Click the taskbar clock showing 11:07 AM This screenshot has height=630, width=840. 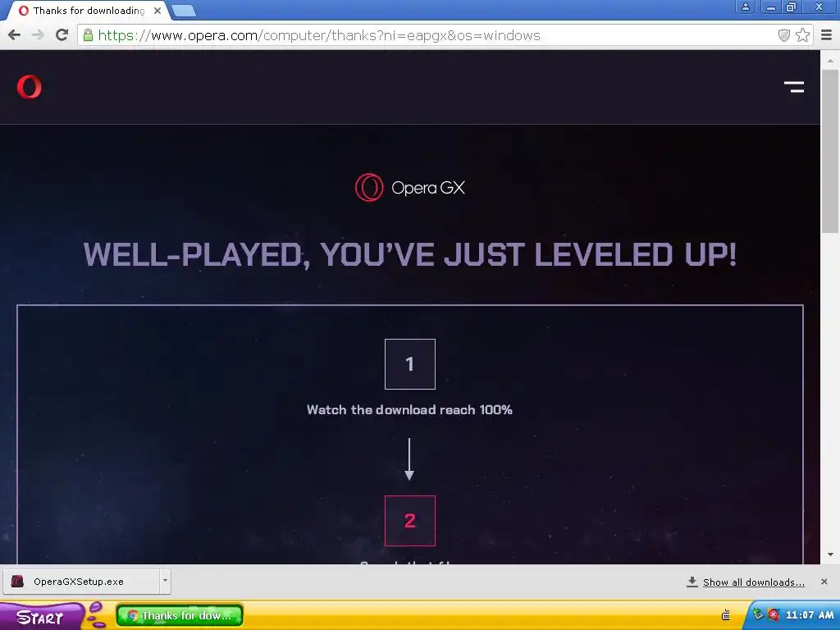click(810, 615)
